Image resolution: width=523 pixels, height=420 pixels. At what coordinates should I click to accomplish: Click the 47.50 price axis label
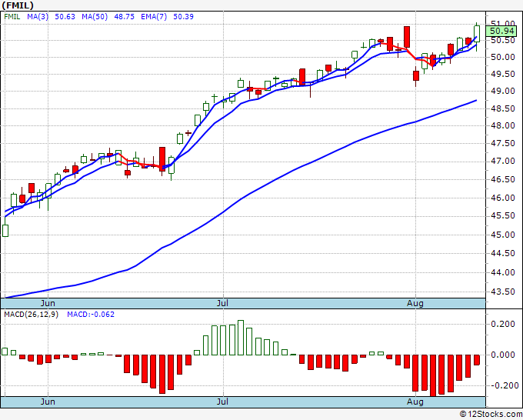(503, 143)
